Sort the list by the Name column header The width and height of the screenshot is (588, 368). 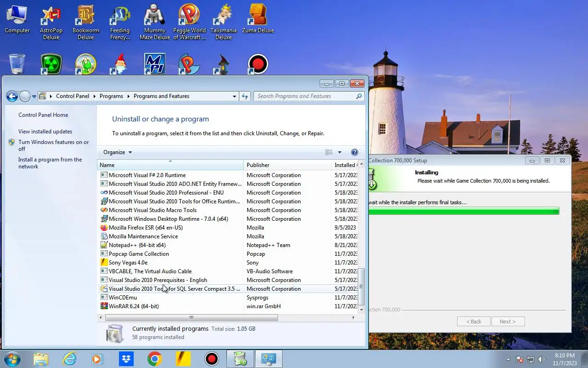click(x=170, y=165)
